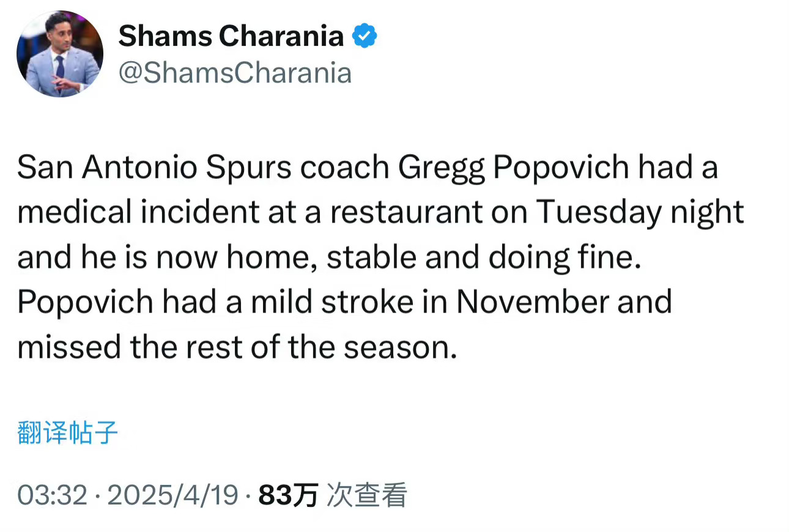Click the 次查看 views label
The image size is (789, 532).
(366, 495)
